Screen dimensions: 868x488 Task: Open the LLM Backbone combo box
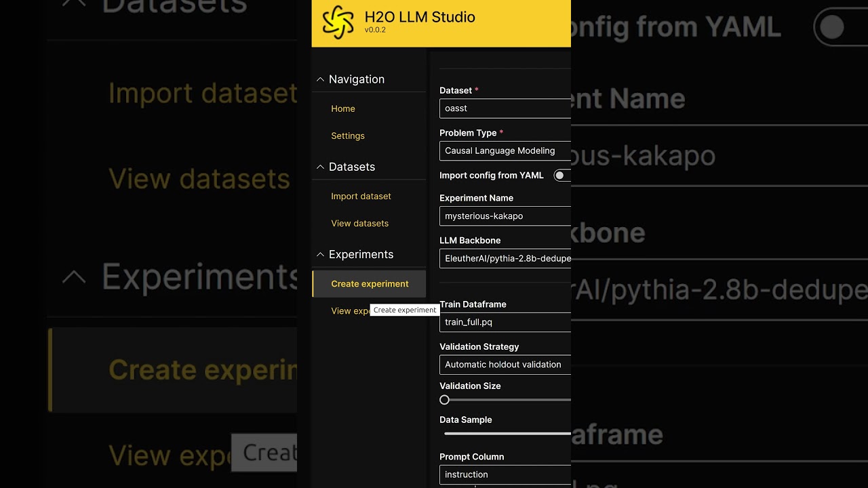pyautogui.click(x=505, y=258)
